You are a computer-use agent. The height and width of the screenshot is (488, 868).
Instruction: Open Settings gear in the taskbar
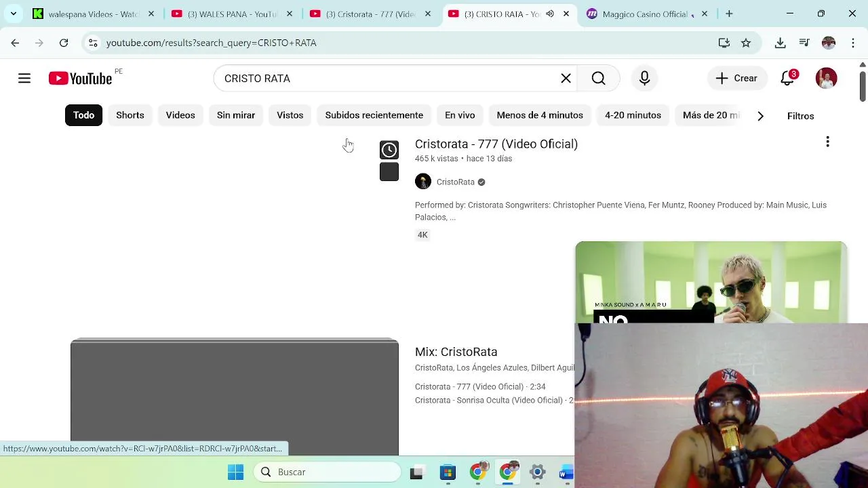point(537,472)
